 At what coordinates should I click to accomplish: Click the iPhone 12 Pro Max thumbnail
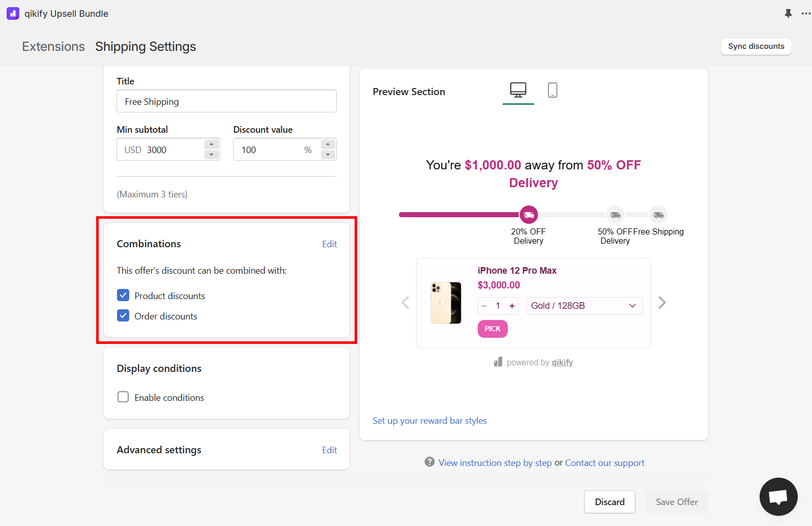(446, 303)
